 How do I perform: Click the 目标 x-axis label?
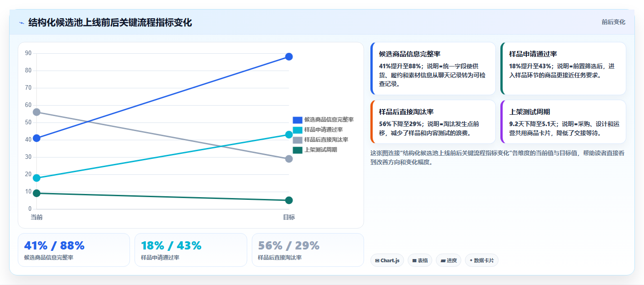289,217
